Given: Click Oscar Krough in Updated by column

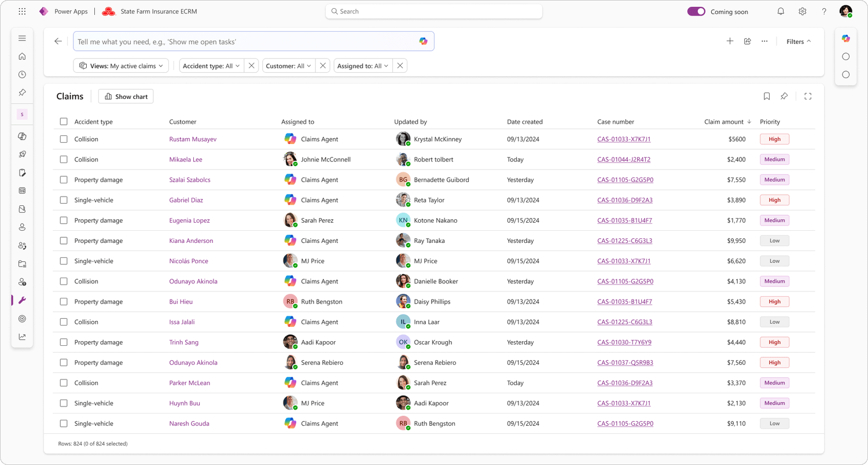Looking at the screenshot, I should point(433,342).
